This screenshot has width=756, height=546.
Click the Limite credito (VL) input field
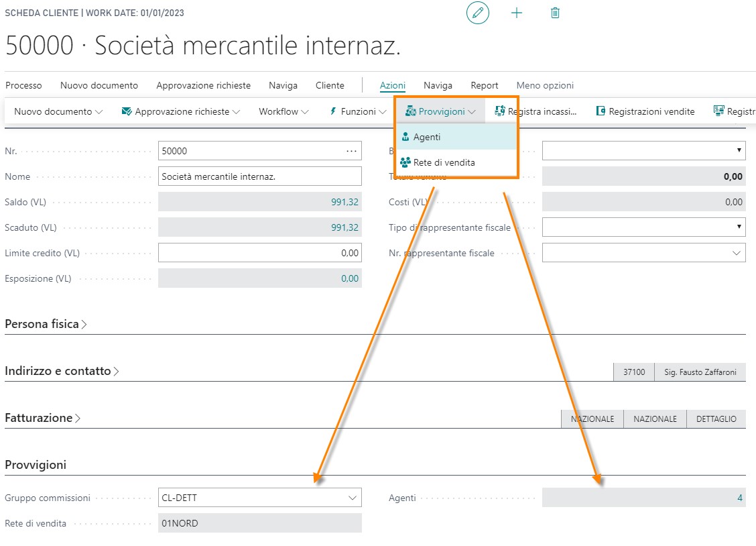[259, 253]
